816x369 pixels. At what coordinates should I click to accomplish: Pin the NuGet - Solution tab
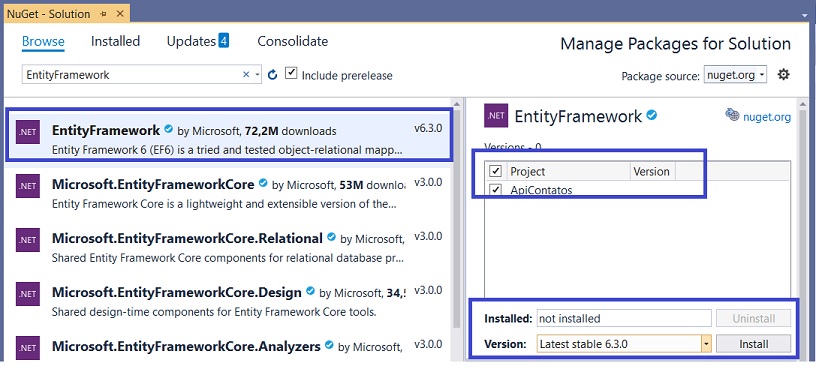(103, 14)
